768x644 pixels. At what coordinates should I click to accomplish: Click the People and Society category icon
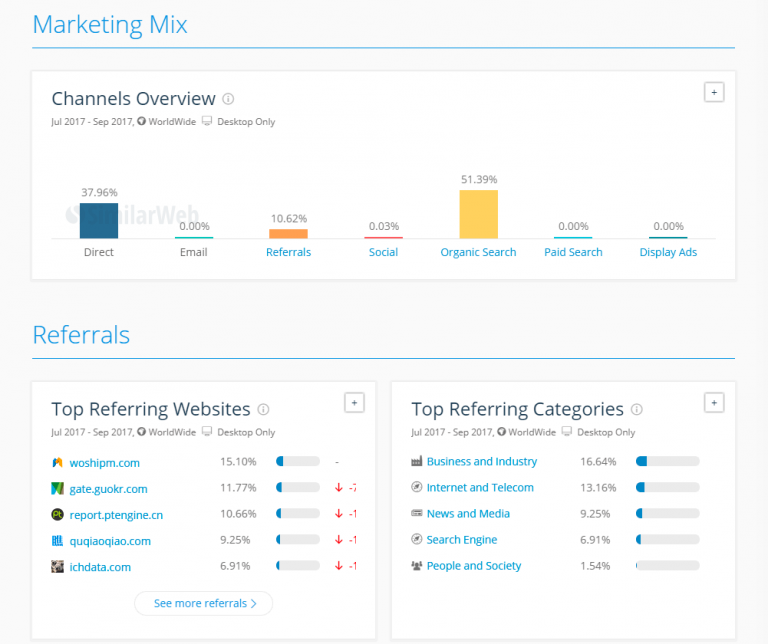click(417, 566)
